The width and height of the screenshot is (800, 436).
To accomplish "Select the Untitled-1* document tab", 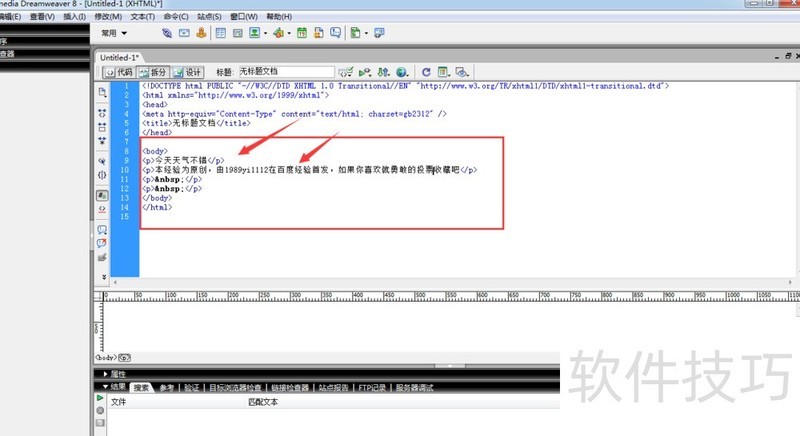I will tap(119, 58).
